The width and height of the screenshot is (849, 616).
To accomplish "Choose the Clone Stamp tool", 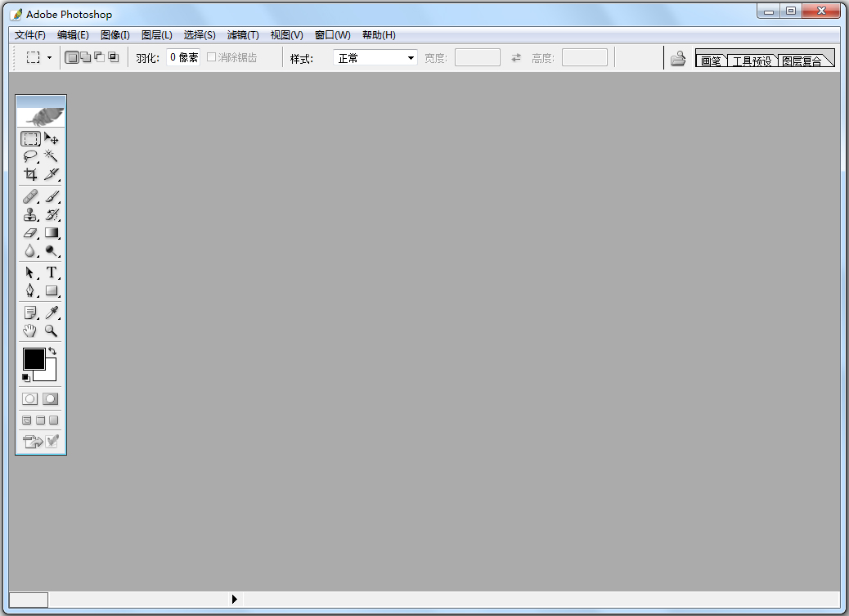I will 30,215.
